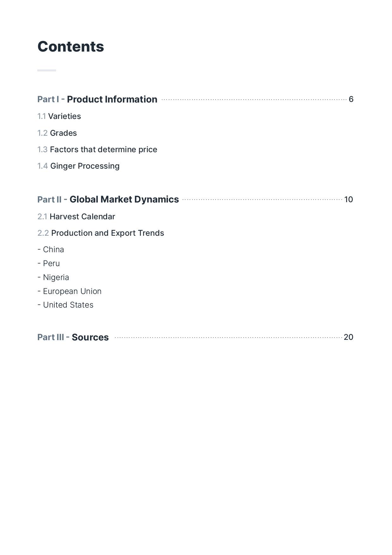
Task: Click page number 20 for Sources
Action: [348, 337]
